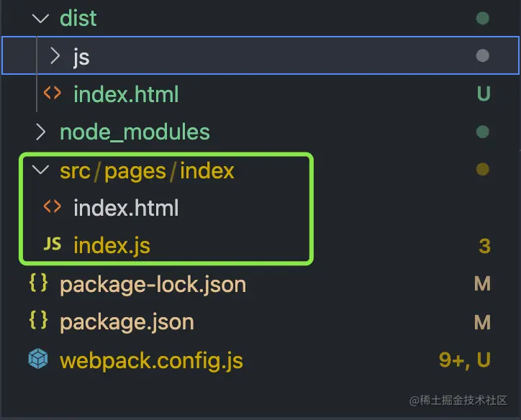This screenshot has width=521, height=420.
Task: Click the 9+, U badge on webpack.config.js
Action: [x=464, y=359]
